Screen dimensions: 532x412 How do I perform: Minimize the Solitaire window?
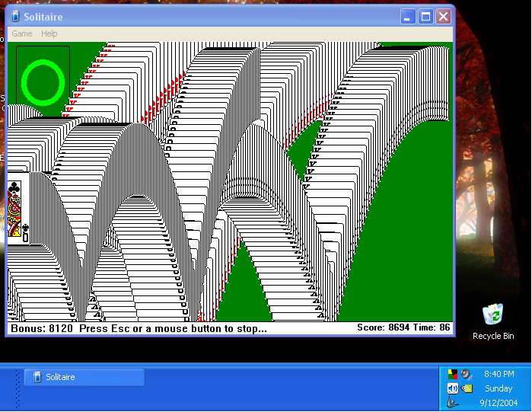pyautogui.click(x=409, y=17)
